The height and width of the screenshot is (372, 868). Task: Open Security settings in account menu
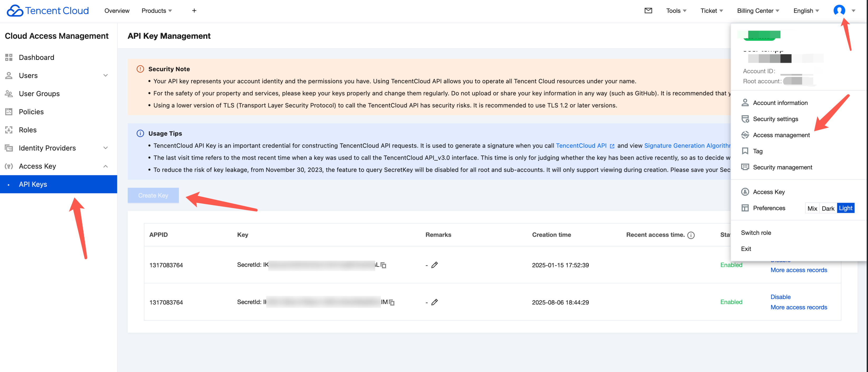point(775,119)
